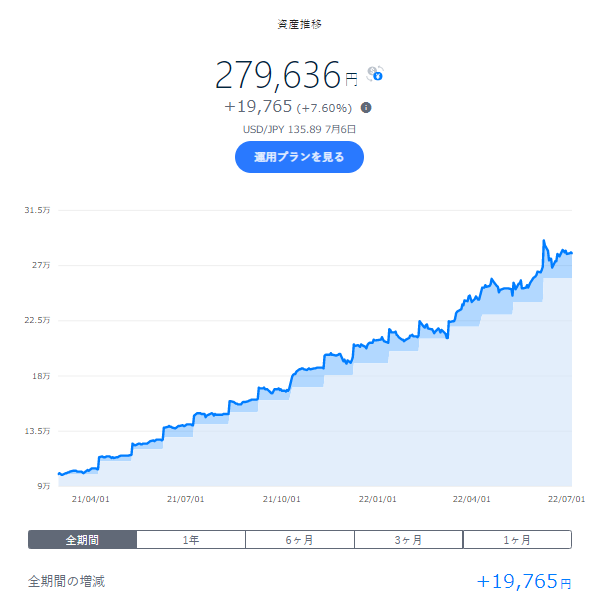Open the info icon beside +7.60%
Screen dimensions: 598x601
coord(366,108)
